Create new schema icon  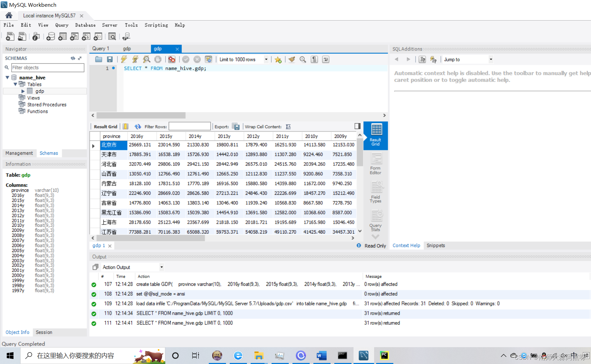click(x=51, y=36)
